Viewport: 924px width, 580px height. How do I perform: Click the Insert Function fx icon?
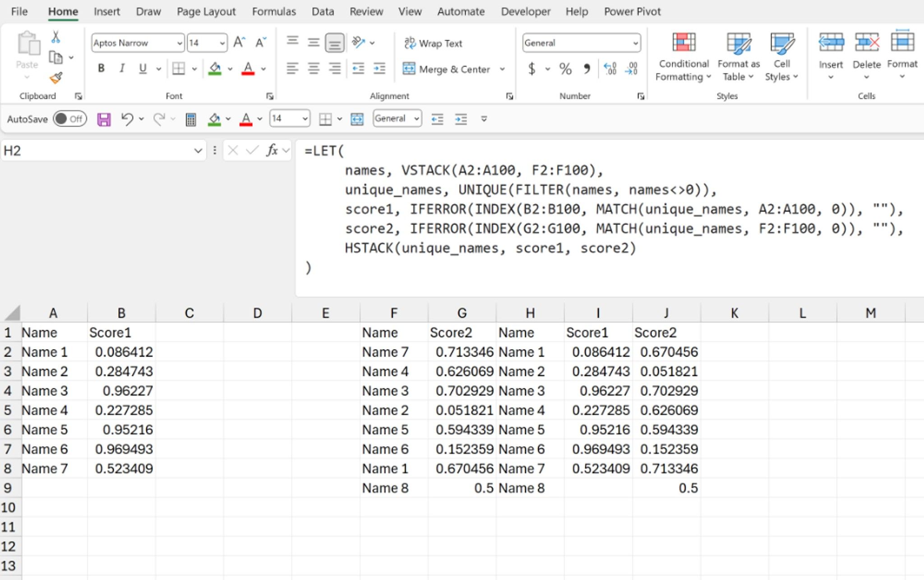click(x=272, y=150)
